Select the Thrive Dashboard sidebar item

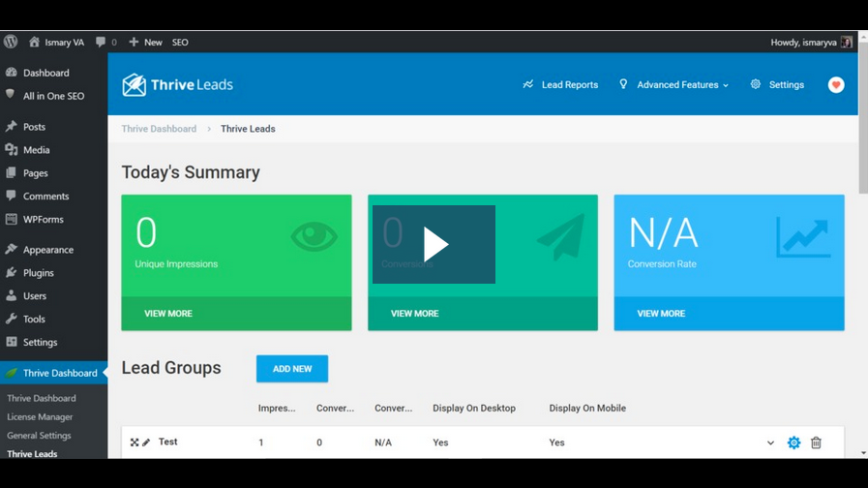(x=53, y=373)
